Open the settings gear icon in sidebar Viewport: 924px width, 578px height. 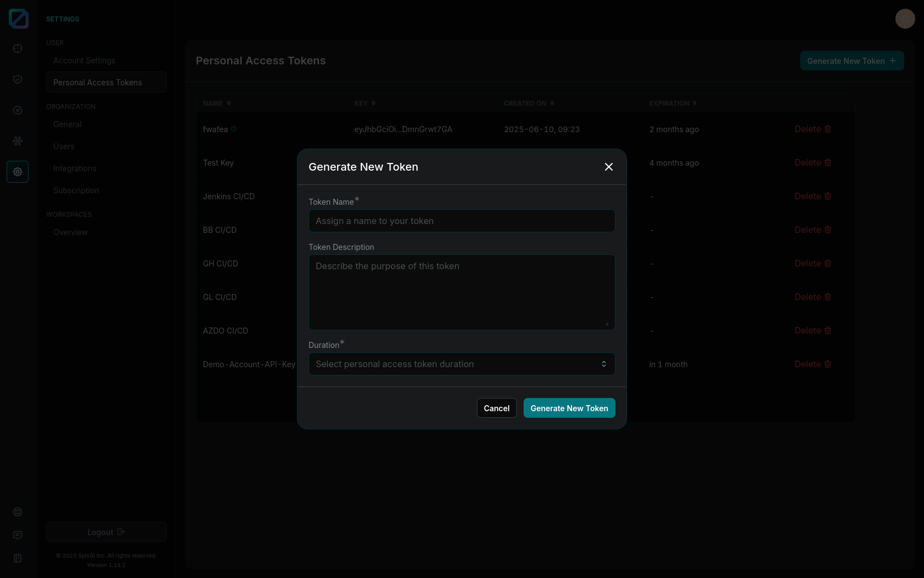tap(18, 172)
